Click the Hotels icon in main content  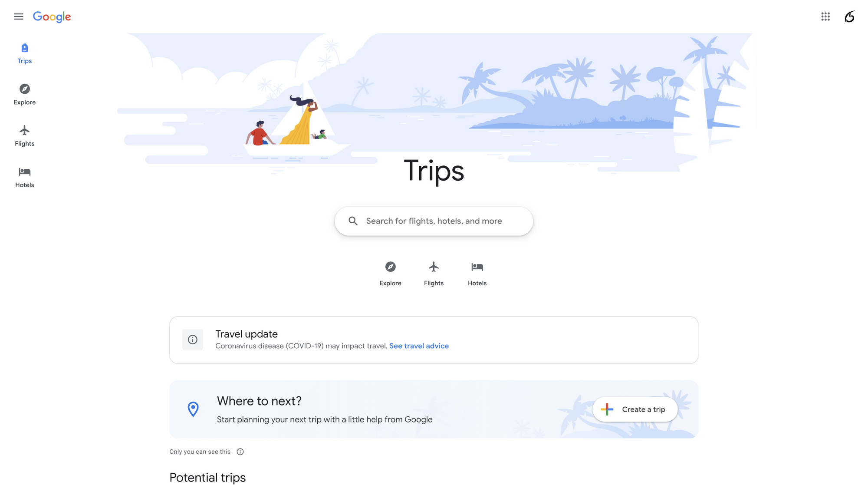[477, 267]
